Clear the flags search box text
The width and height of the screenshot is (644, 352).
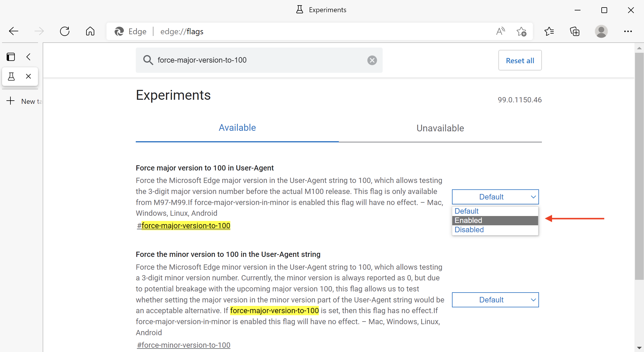tap(372, 60)
